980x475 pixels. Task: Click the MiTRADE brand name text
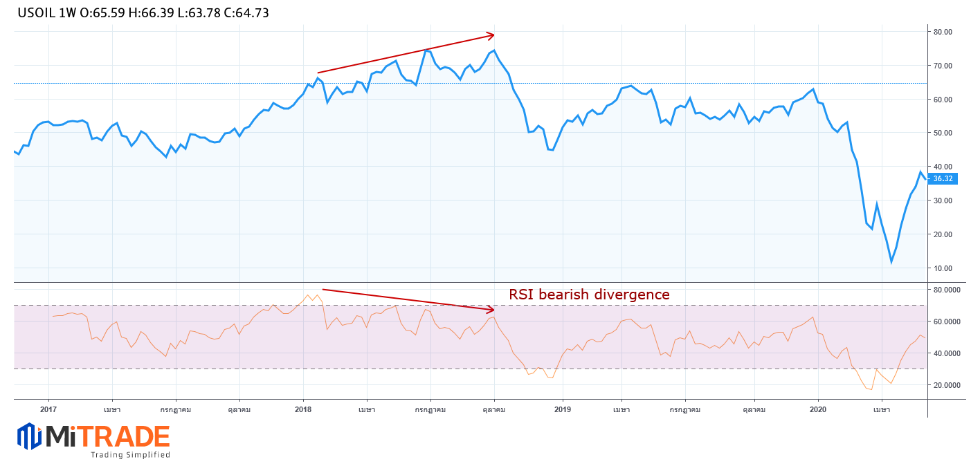pyautogui.click(x=108, y=437)
